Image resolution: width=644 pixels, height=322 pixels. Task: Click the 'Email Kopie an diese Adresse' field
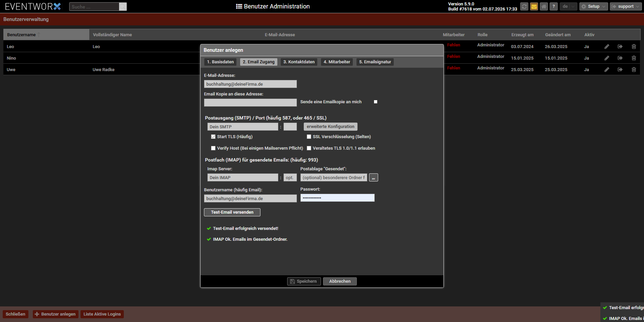(250, 103)
